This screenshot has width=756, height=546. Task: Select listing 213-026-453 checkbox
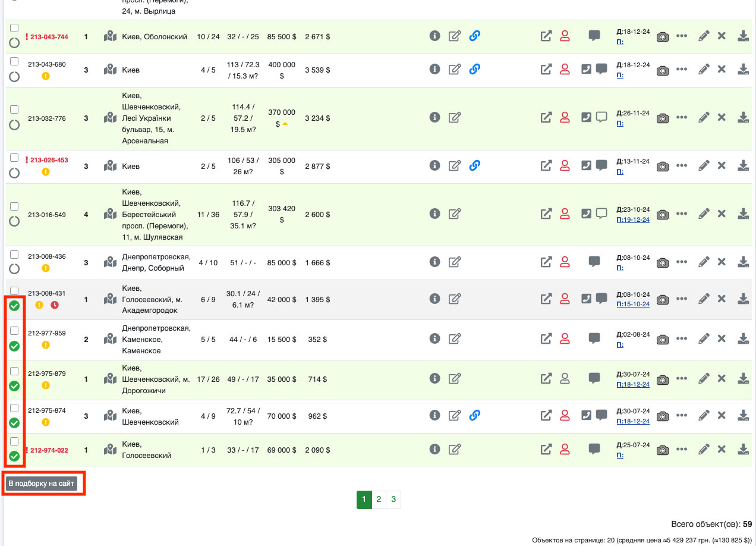coord(14,158)
